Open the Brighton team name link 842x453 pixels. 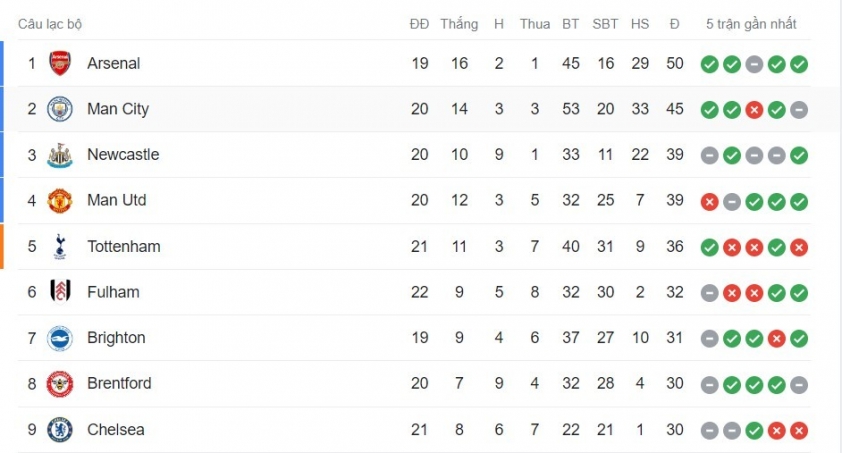(x=116, y=338)
